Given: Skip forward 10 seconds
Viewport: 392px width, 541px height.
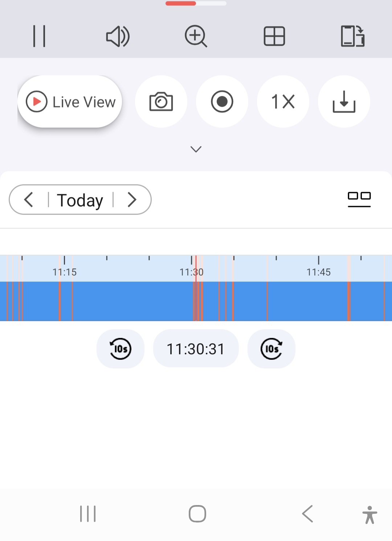Looking at the screenshot, I should tap(271, 349).
